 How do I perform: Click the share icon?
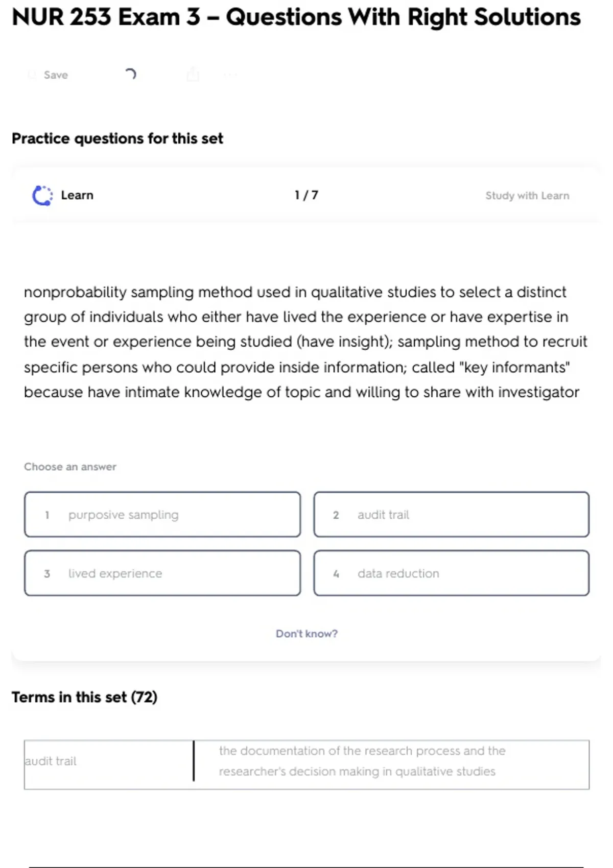[193, 75]
